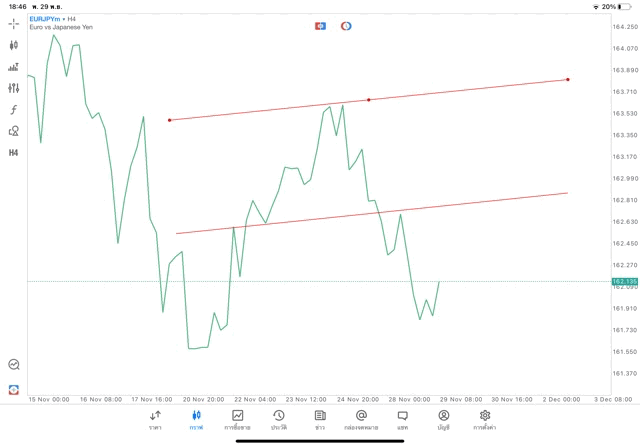This screenshot has height=447, width=640.
Task: Open the กล่องจดหมาย (Mailbox) tab
Action: point(361,419)
